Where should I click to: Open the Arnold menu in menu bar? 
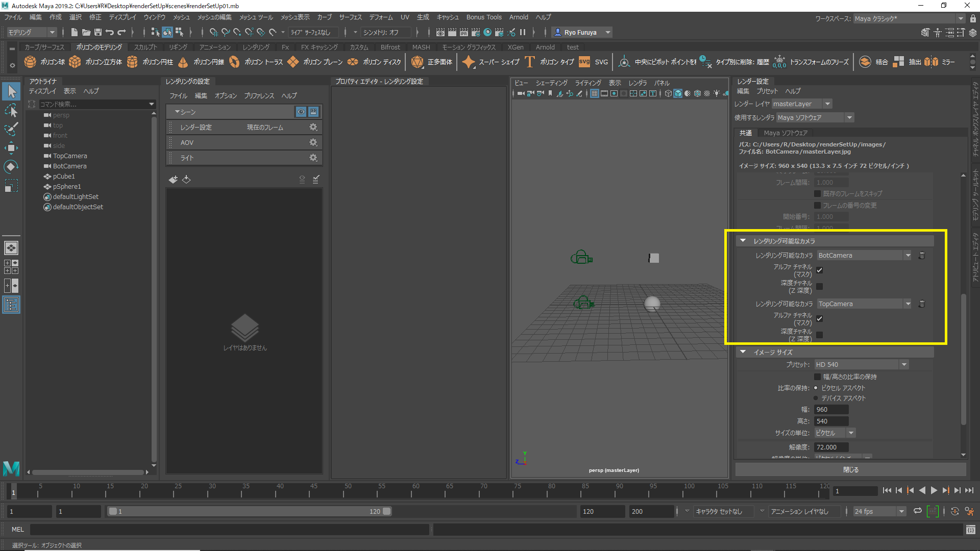[518, 17]
